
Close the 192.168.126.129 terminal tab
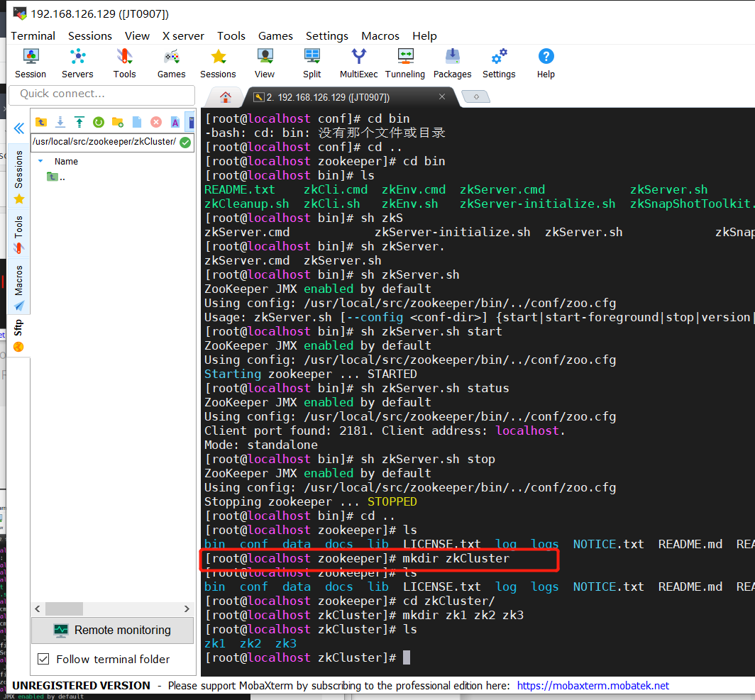pos(442,96)
